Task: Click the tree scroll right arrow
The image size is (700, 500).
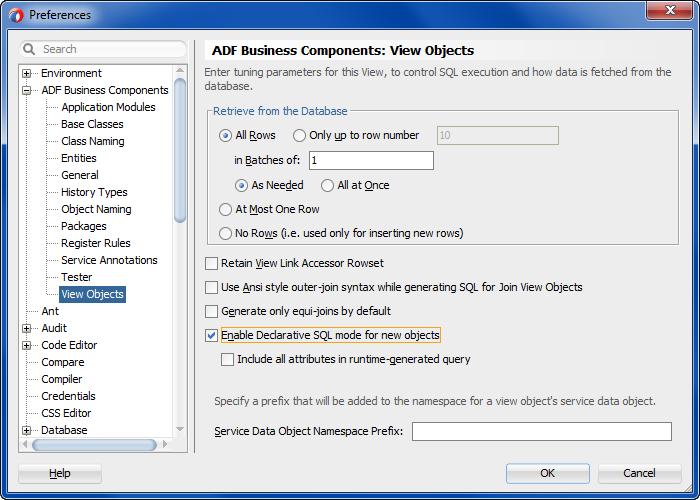Action: [165, 445]
